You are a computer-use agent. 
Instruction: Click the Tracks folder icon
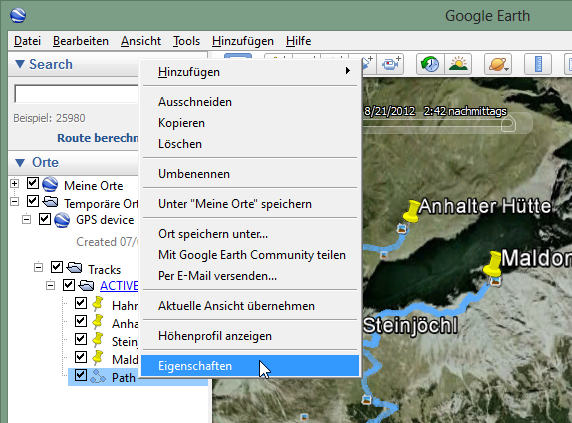(74, 268)
